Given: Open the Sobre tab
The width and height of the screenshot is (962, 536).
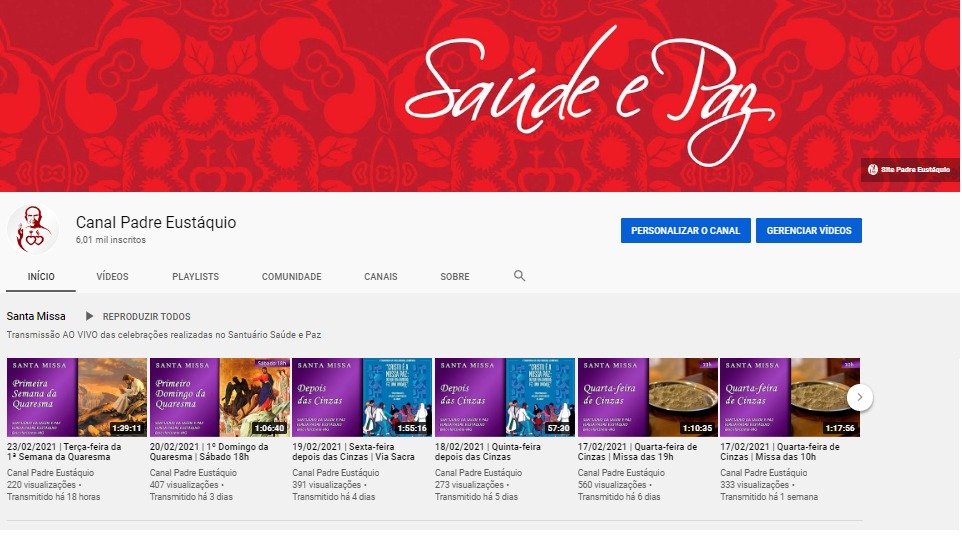Looking at the screenshot, I should [454, 277].
